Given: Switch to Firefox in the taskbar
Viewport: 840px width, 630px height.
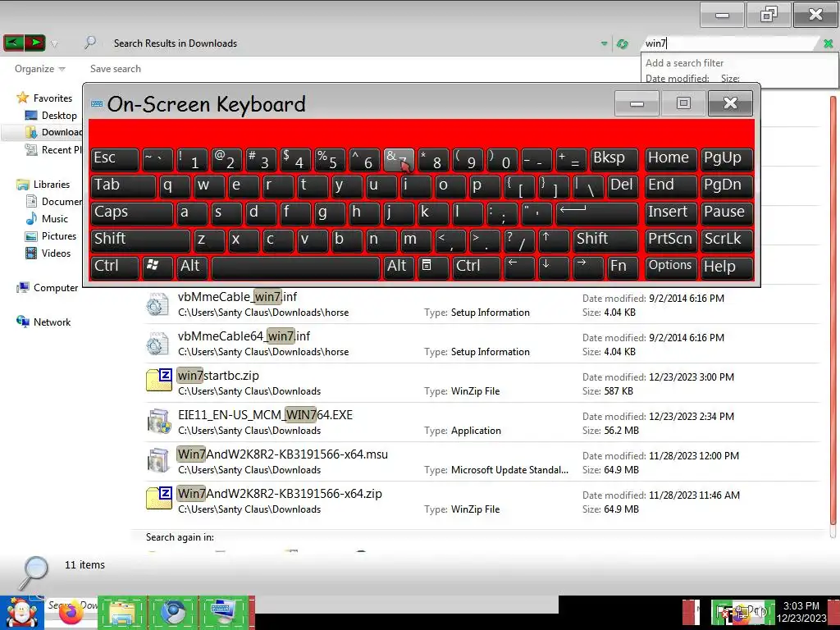Looking at the screenshot, I should coord(71,613).
